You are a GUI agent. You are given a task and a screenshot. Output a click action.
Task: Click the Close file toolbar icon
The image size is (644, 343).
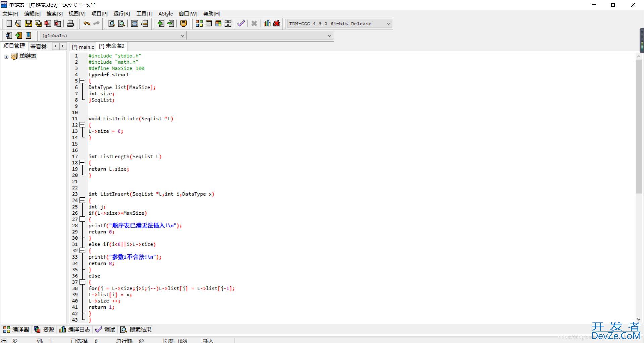pos(48,23)
